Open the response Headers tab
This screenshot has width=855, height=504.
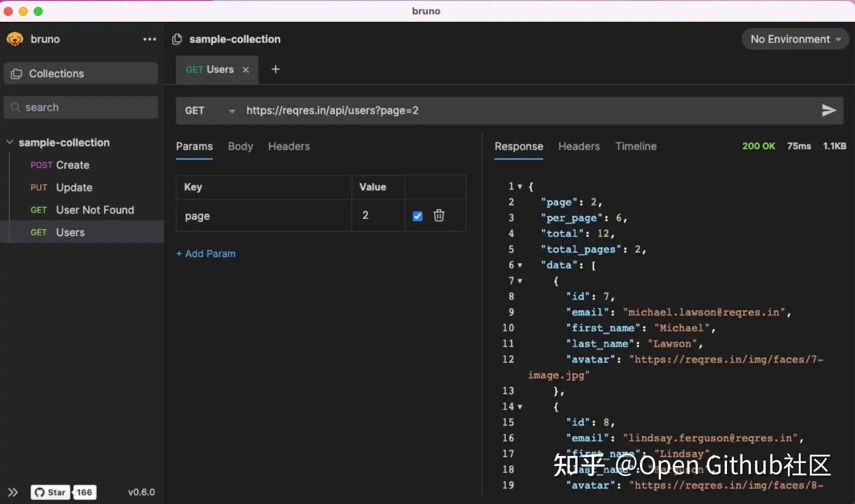tap(579, 146)
